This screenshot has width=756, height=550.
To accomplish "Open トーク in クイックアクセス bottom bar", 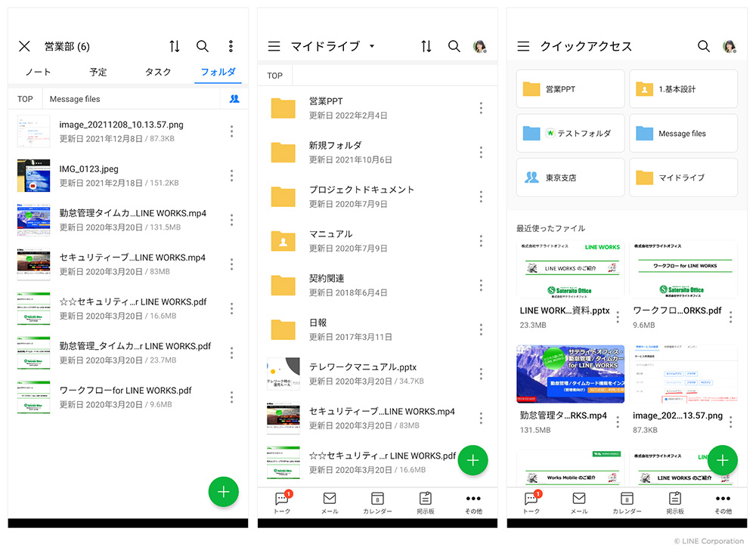I will (531, 503).
